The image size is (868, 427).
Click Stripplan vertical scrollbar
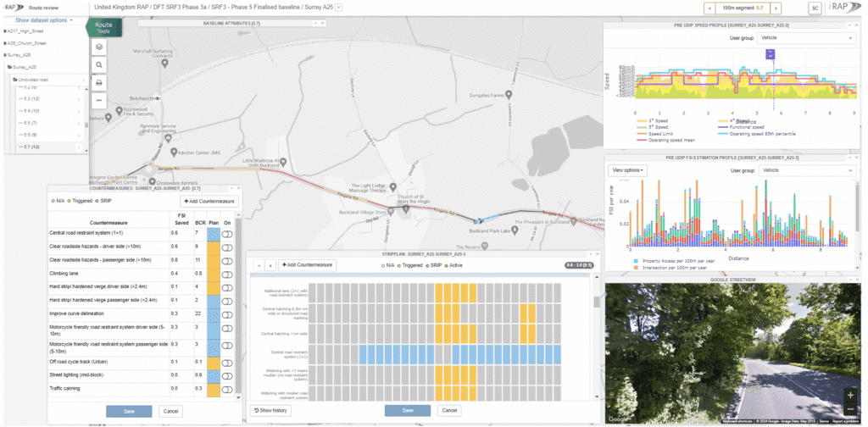(x=597, y=301)
